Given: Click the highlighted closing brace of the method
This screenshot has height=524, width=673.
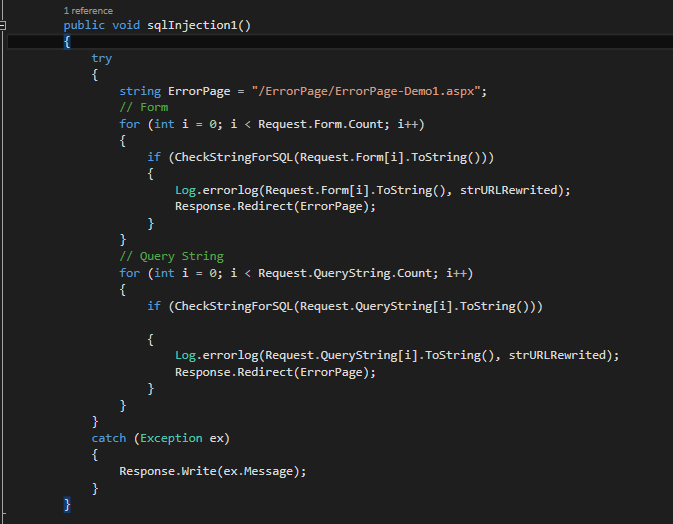Looking at the screenshot, I should pyautogui.click(x=67, y=505).
